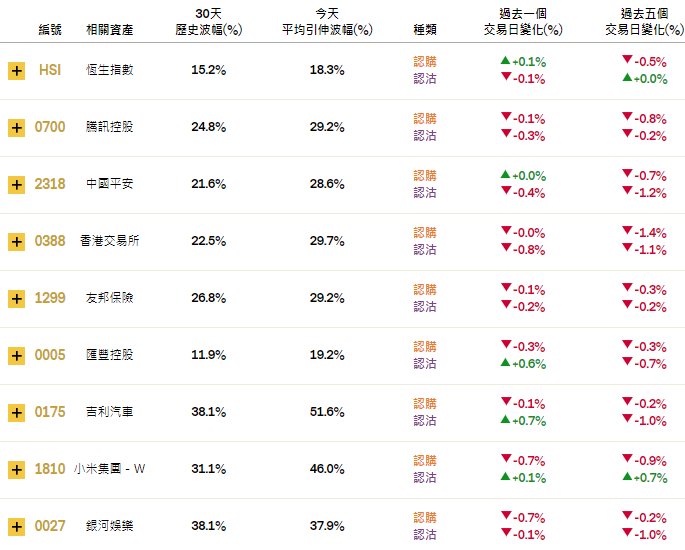Viewport: 685px width, 550px height.
Task: Click the 編號 column header
Action: 50,30
